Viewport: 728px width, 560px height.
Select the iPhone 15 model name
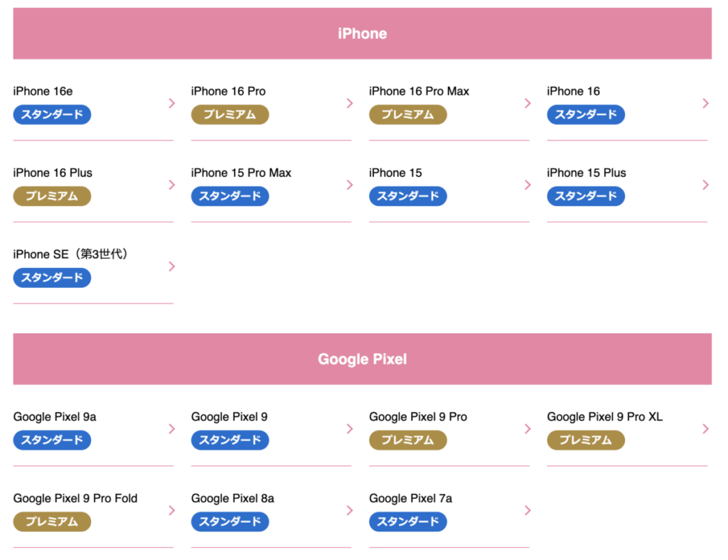pos(395,173)
